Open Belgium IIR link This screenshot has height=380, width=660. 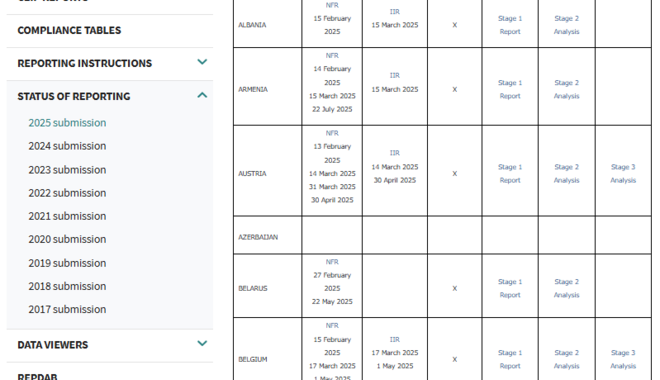pos(394,339)
